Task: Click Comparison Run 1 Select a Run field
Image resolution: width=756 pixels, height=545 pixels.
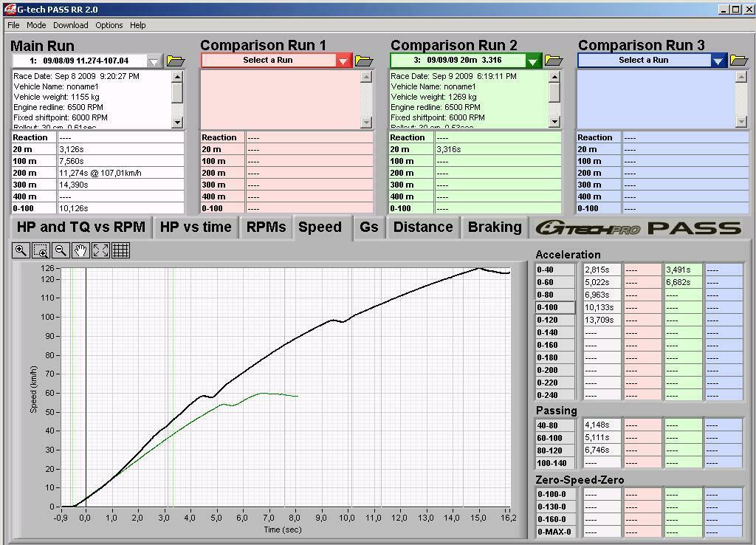Action: pos(268,61)
